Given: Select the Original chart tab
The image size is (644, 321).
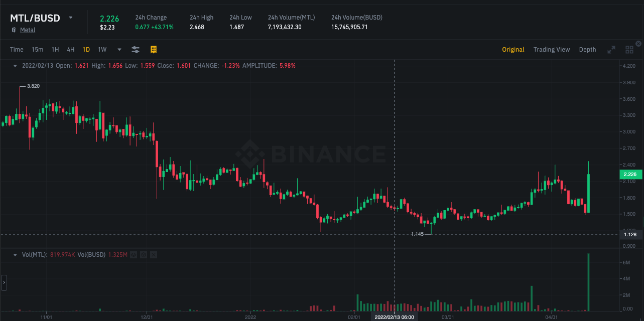Looking at the screenshot, I should pyautogui.click(x=513, y=50).
